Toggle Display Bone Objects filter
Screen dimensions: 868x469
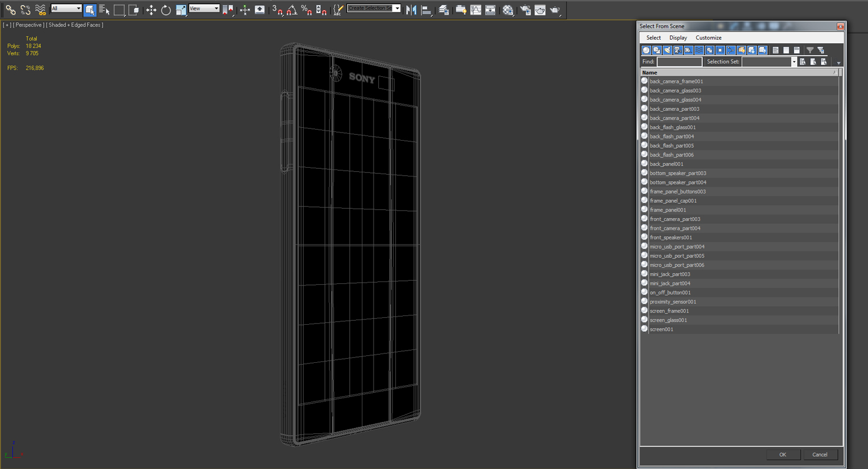(x=731, y=50)
